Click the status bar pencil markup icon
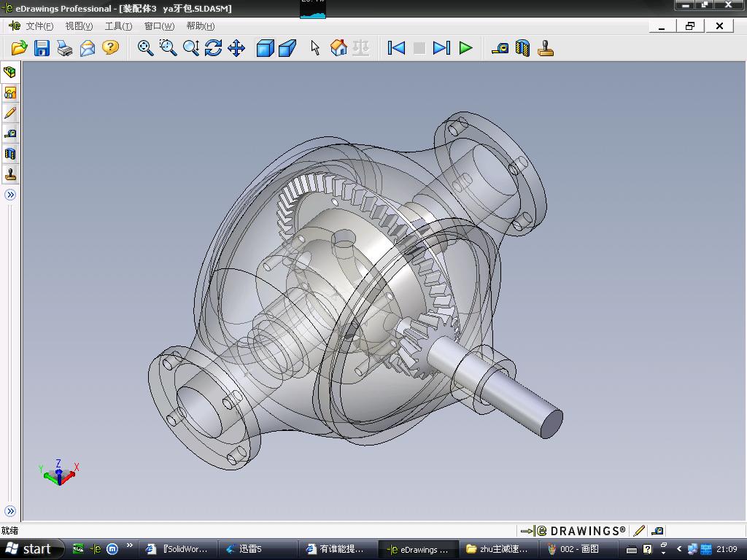 pos(639,531)
